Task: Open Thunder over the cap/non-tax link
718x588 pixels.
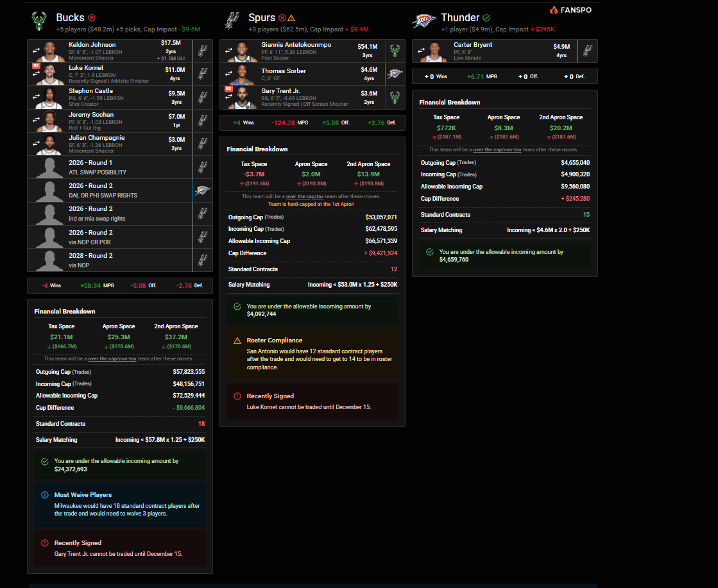Action: click(x=497, y=149)
